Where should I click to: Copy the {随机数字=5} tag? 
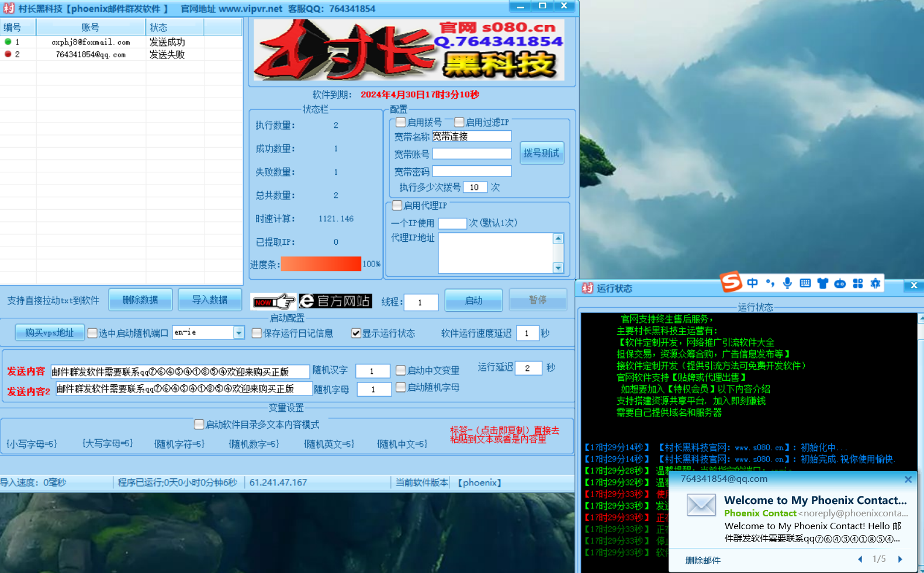[x=254, y=444]
